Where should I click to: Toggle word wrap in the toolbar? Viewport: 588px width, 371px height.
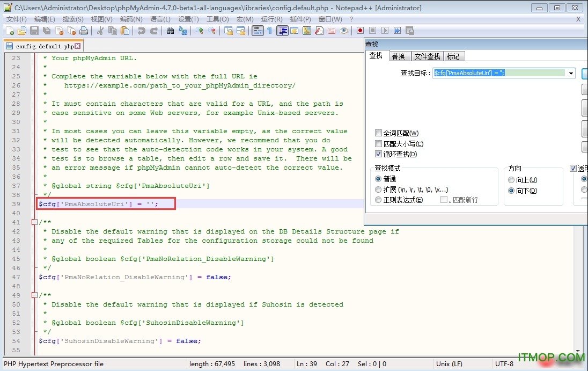[x=257, y=31]
